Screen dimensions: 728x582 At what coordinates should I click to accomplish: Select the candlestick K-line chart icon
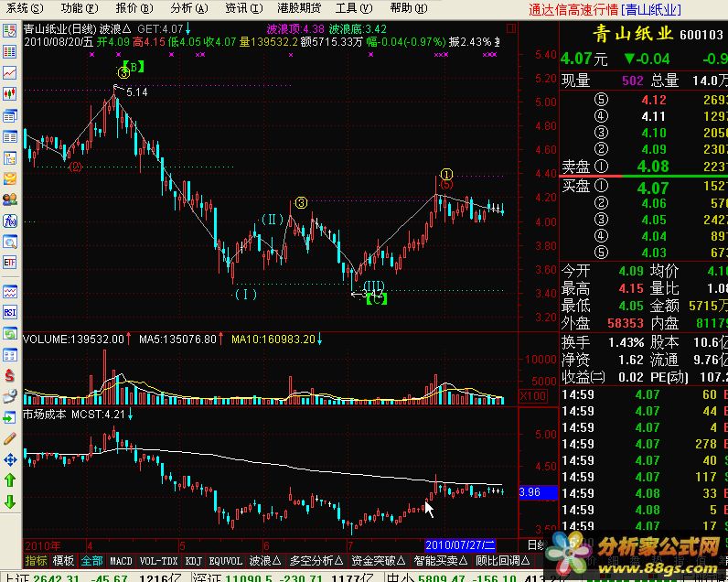click(10, 93)
